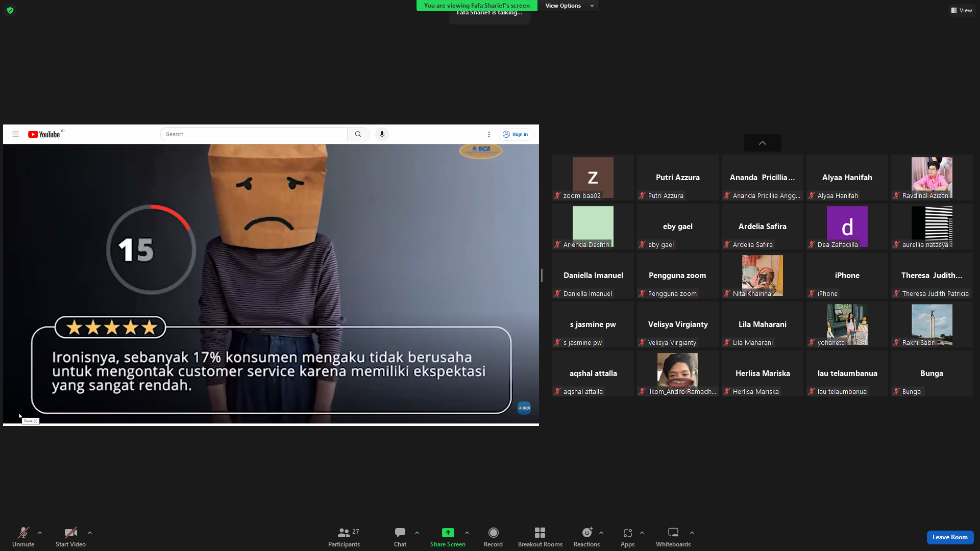Expand Share Screen options chevron
Screen dimensions: 980x551
click(467, 533)
